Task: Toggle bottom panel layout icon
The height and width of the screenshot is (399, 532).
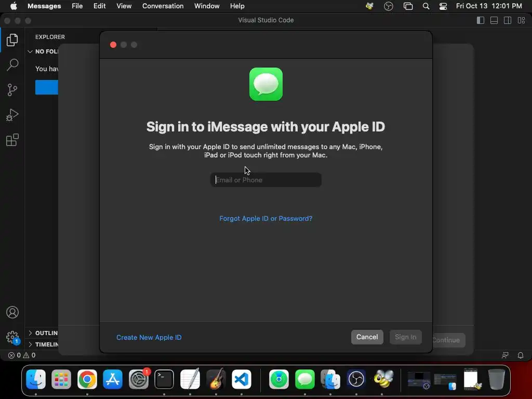Action: (x=494, y=20)
